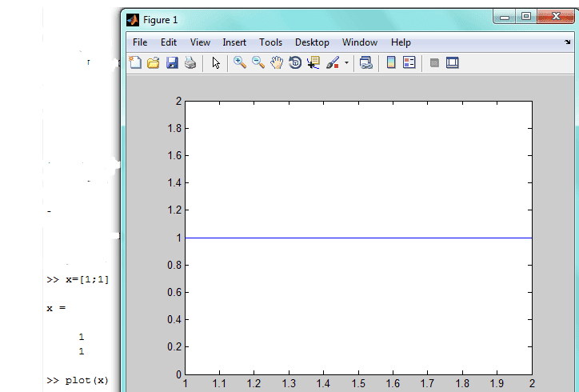Select the Edit Plot arrow tool

216,63
